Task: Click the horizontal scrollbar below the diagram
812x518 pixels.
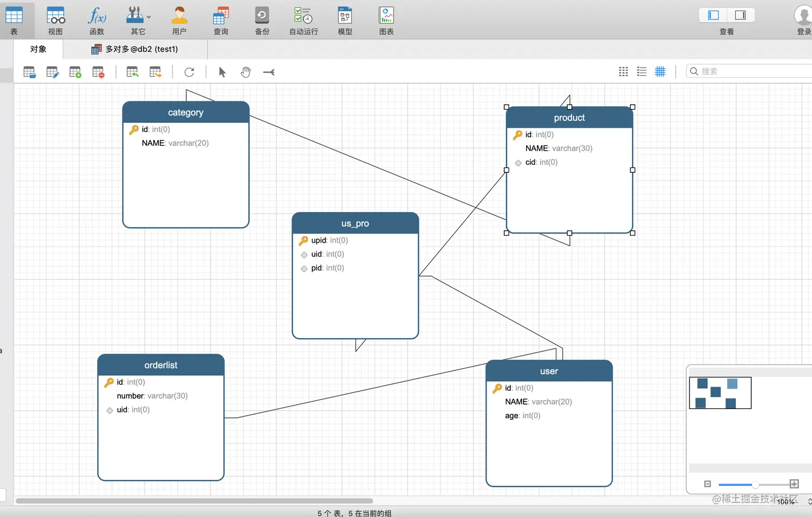Action: point(194,501)
